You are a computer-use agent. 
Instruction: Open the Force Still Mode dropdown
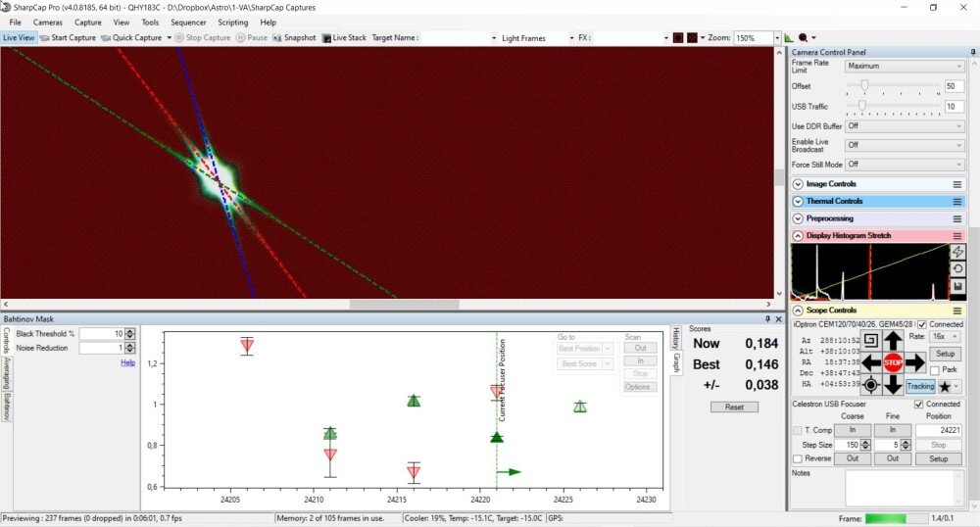point(905,165)
